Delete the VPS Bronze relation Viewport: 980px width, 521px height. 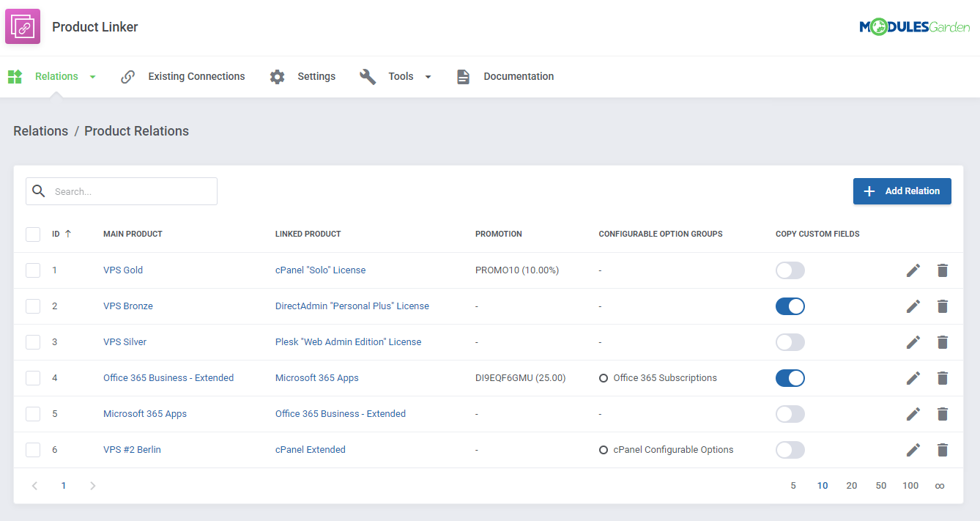943,306
